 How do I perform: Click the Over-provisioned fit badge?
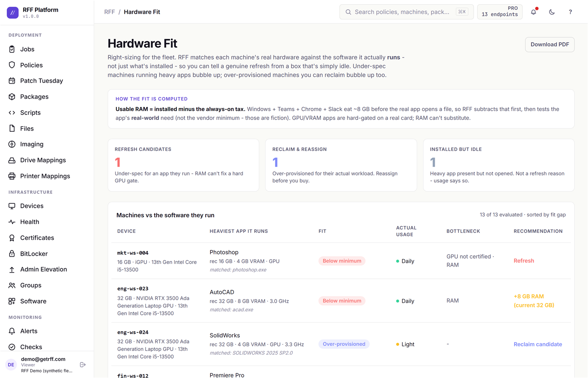pyautogui.click(x=344, y=344)
